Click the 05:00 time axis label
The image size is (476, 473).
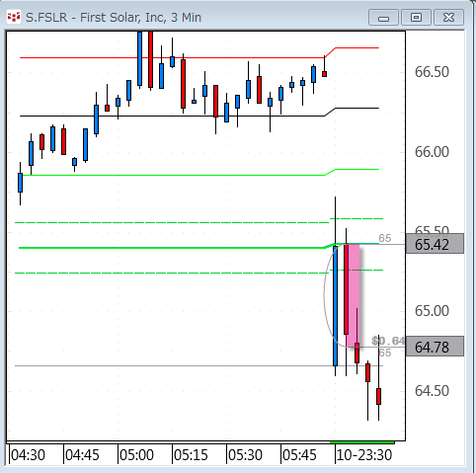click(x=136, y=455)
